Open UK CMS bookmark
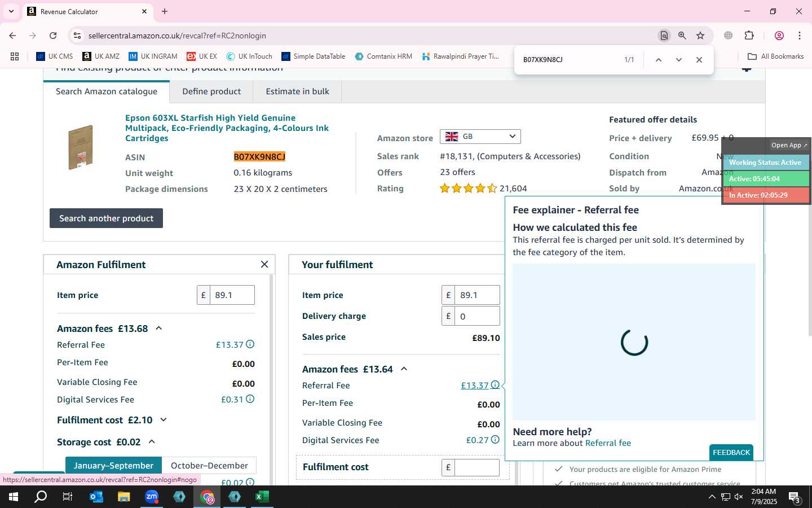This screenshot has height=508, width=812. pos(55,56)
